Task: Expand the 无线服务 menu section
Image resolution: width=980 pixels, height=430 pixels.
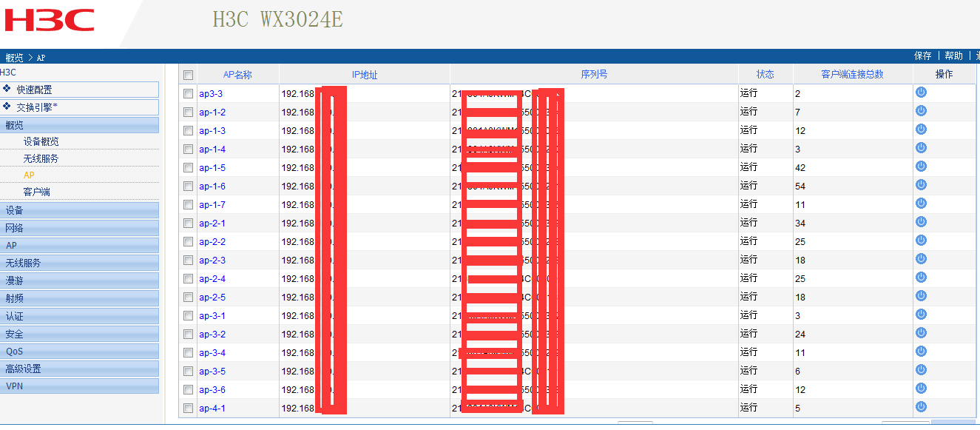Action: pos(79,263)
